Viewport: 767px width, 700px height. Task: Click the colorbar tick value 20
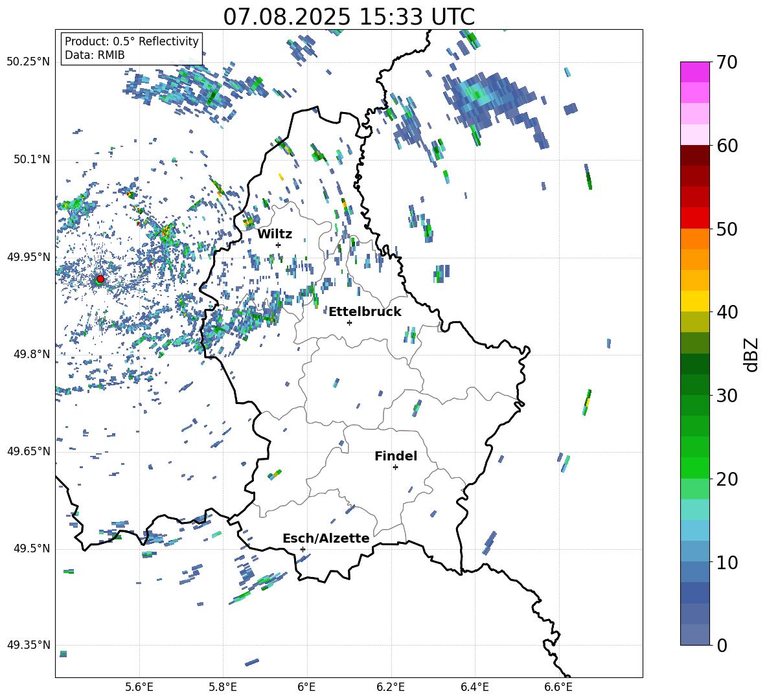[x=727, y=479]
